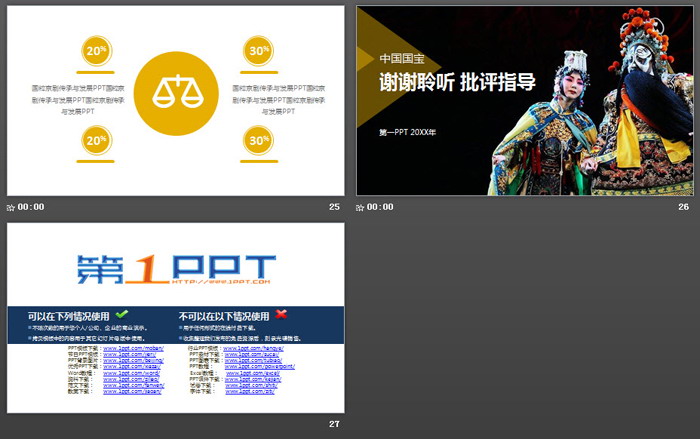The height and width of the screenshot is (439, 700).
Task: Select the slide 26 thank-you opera thumbnail
Action: pos(525,100)
